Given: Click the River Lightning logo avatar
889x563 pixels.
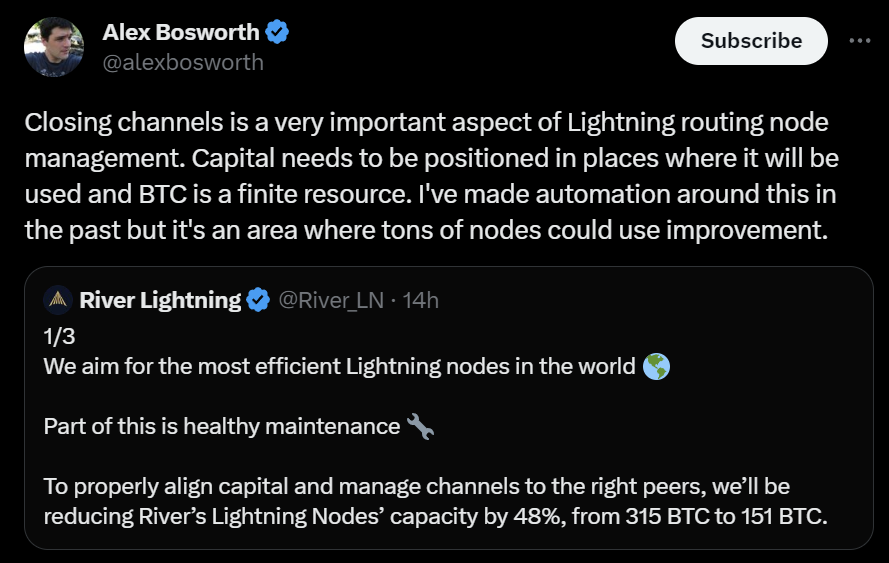Looking at the screenshot, I should point(57,299).
